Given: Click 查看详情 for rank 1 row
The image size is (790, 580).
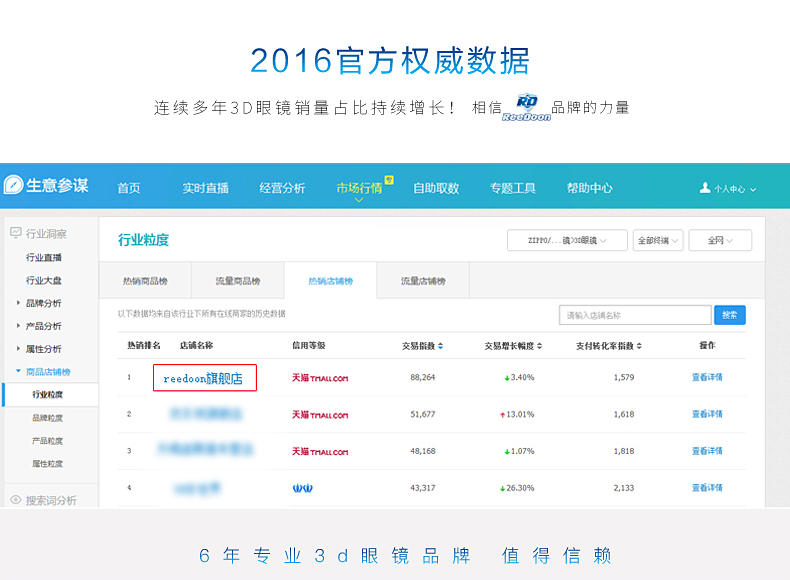Looking at the screenshot, I should point(707,377).
